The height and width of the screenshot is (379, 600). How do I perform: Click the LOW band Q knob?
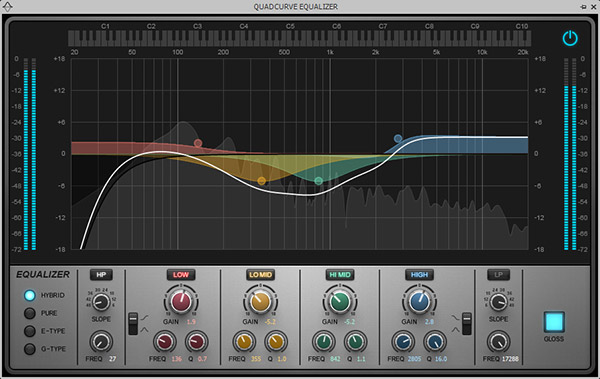coord(196,341)
